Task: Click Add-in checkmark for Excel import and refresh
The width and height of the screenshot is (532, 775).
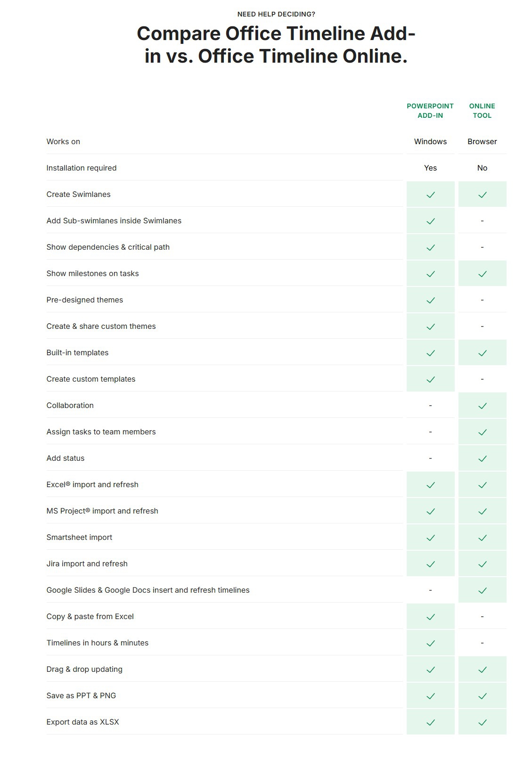Action: coord(430,485)
